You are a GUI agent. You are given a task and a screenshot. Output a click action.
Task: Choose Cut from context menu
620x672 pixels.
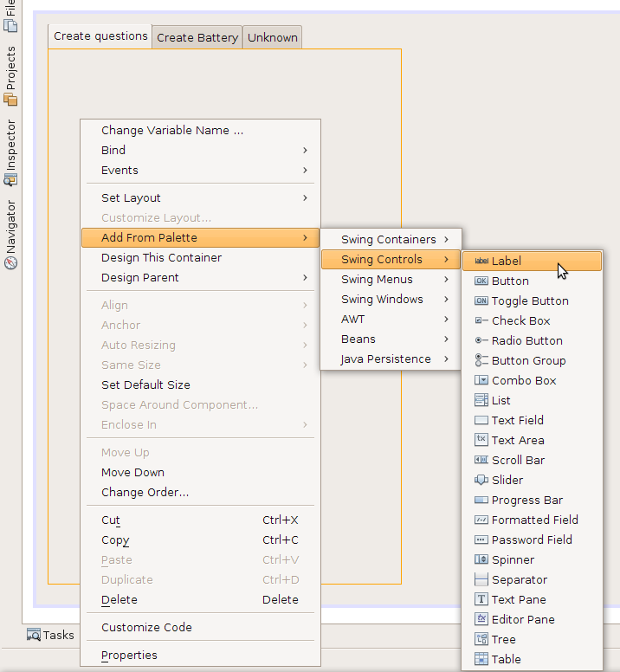pos(200,520)
